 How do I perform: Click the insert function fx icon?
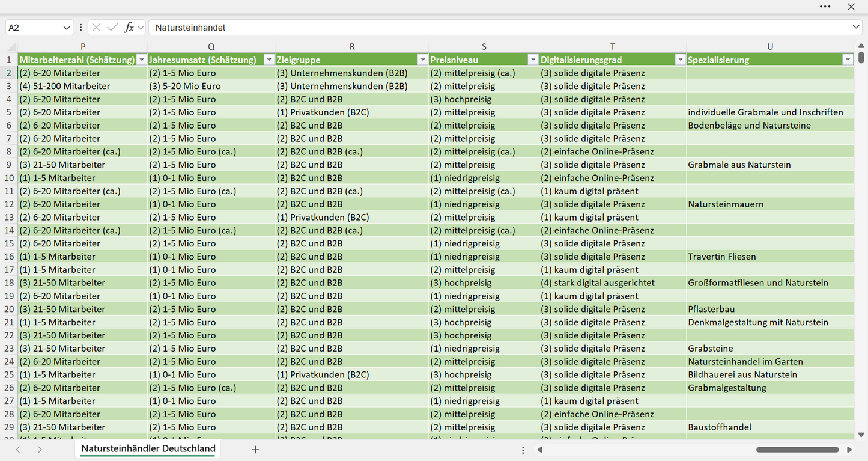pos(129,28)
